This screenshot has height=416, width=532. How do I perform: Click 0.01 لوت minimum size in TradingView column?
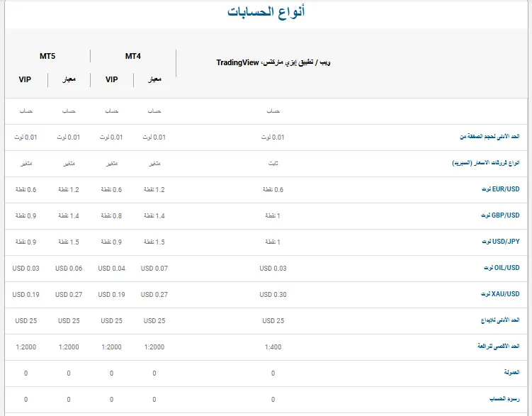click(x=273, y=137)
